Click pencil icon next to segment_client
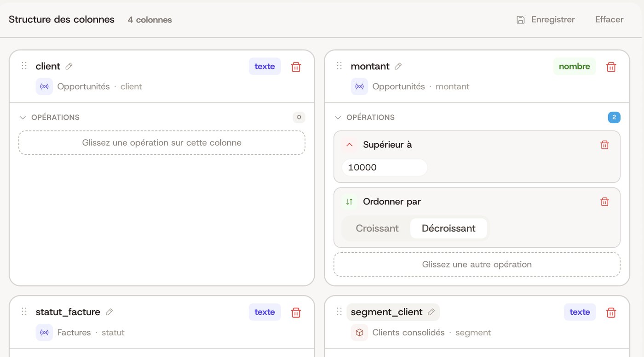 [431, 312]
